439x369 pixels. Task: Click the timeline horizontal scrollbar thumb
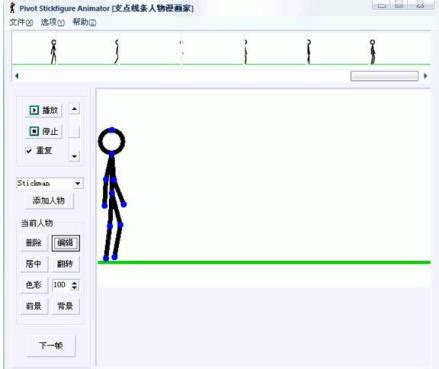tap(384, 76)
